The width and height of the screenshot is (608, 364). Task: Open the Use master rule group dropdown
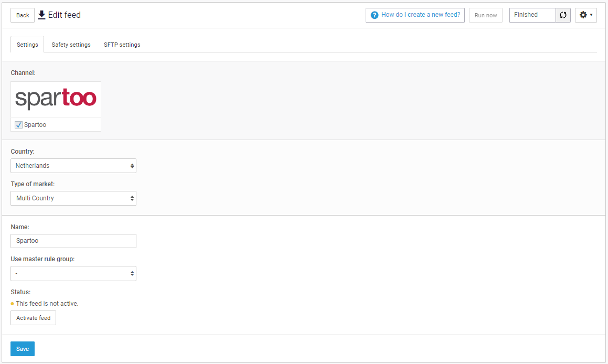click(73, 273)
